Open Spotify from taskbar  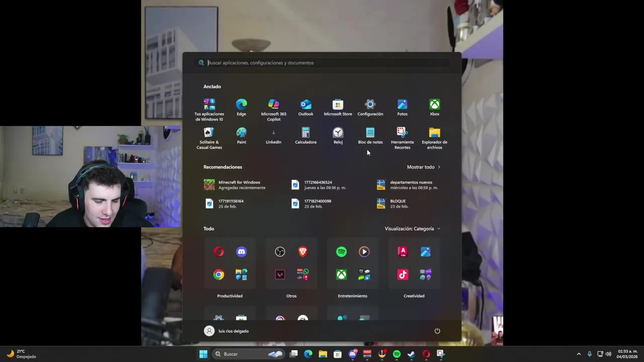point(396,354)
